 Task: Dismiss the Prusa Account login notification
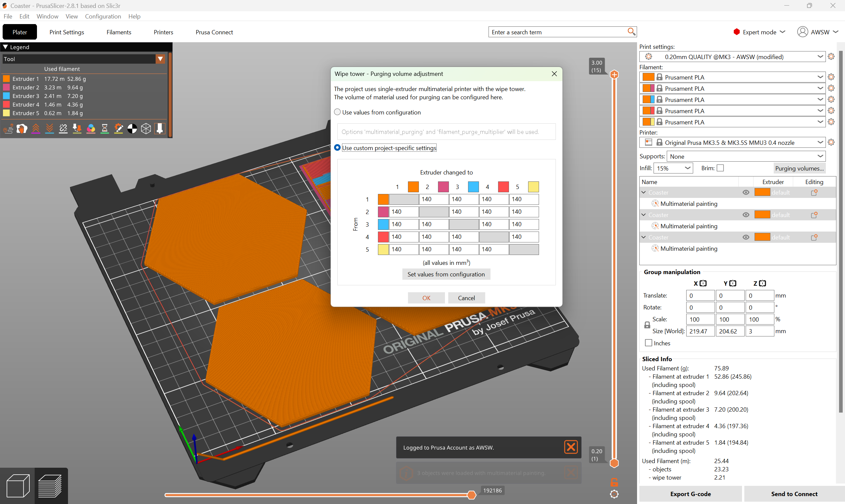tap(571, 447)
